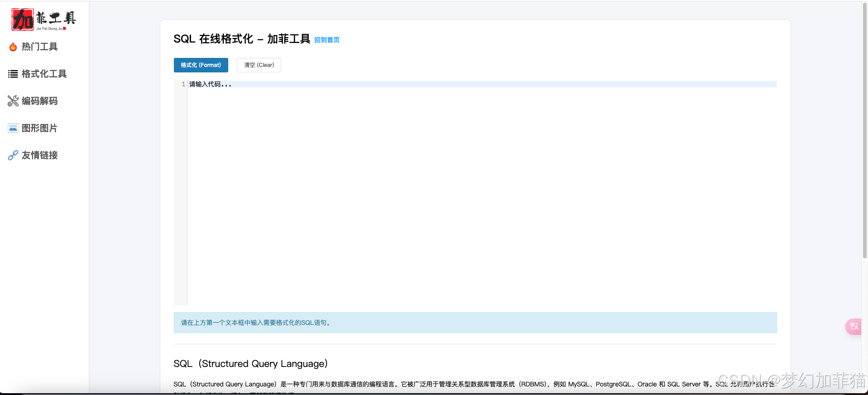Click the 格式化 (Format) button

coord(201,65)
